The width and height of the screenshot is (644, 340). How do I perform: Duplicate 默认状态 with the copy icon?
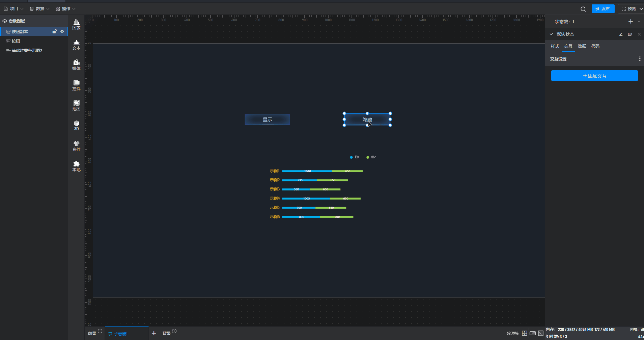[630, 34]
